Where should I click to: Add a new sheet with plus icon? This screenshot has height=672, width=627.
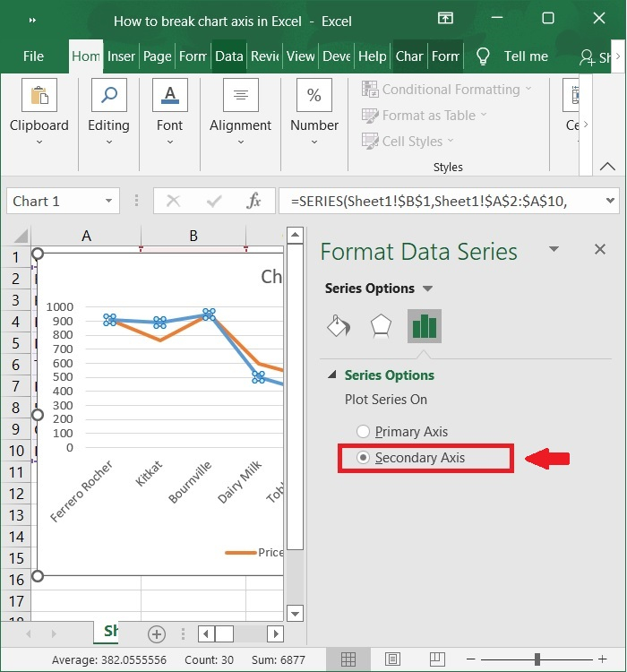click(x=157, y=633)
